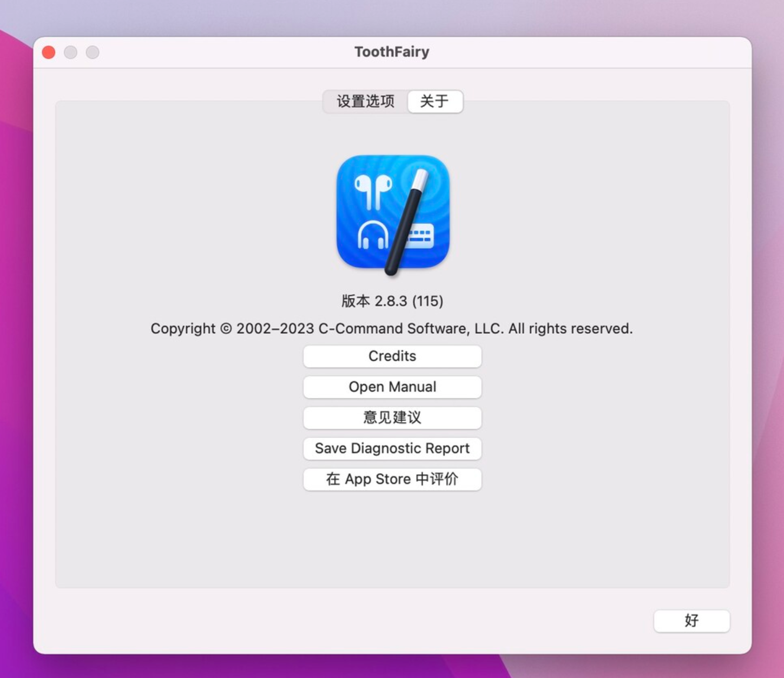Click the 意见建议 feedback button
784x678 pixels.
pos(392,417)
